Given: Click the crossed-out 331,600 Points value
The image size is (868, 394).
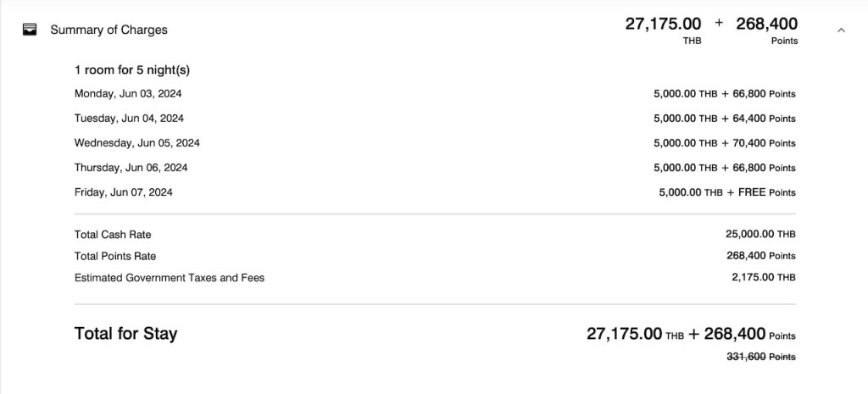Looking at the screenshot, I should [x=761, y=357].
